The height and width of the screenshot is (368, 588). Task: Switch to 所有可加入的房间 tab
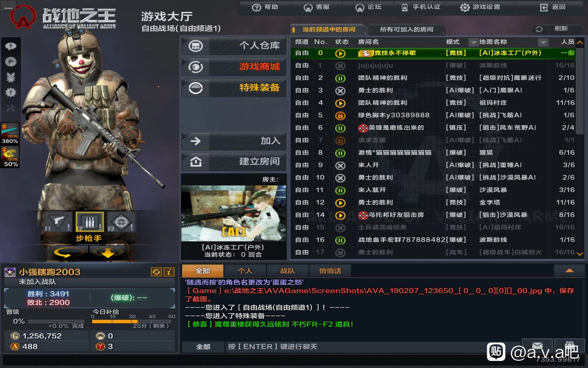pos(406,29)
